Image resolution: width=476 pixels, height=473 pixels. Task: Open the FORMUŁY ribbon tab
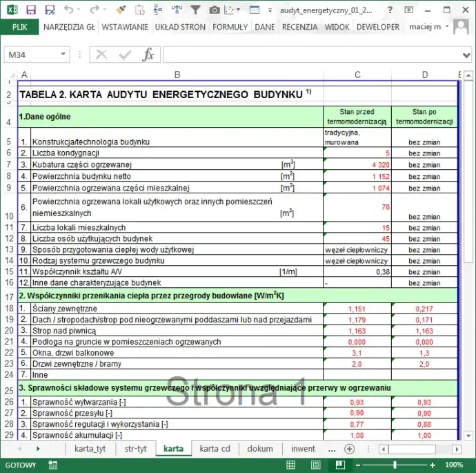pos(230,27)
